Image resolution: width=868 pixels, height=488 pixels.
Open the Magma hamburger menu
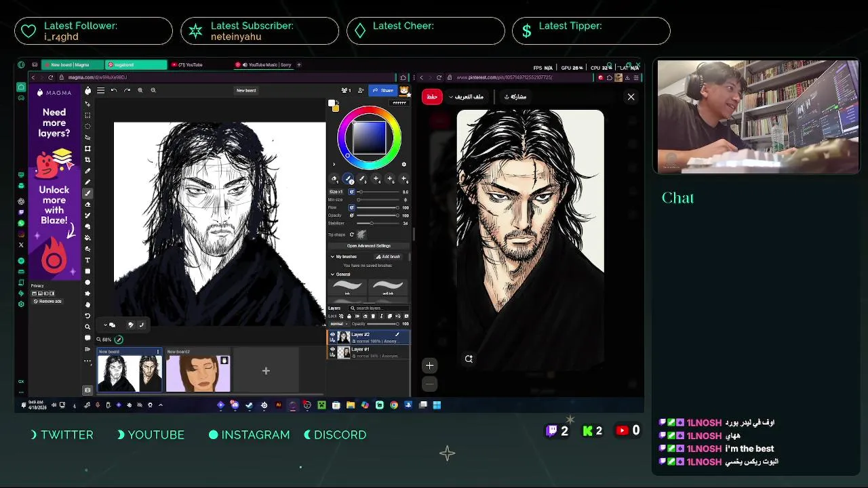pos(100,90)
